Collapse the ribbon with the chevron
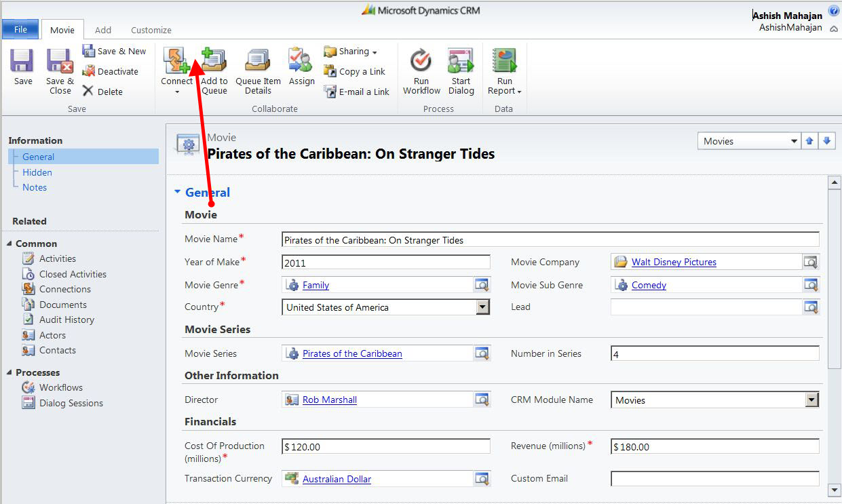The height and width of the screenshot is (504, 842). click(x=833, y=29)
